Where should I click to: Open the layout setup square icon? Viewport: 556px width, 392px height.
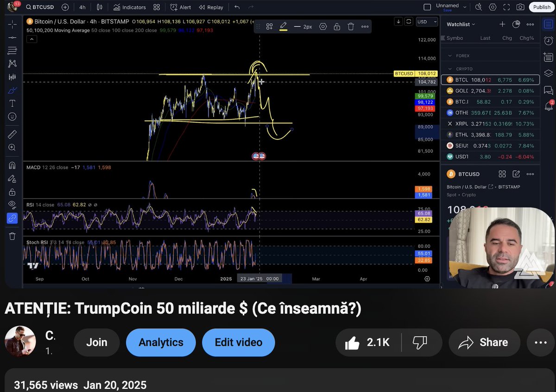click(x=427, y=7)
